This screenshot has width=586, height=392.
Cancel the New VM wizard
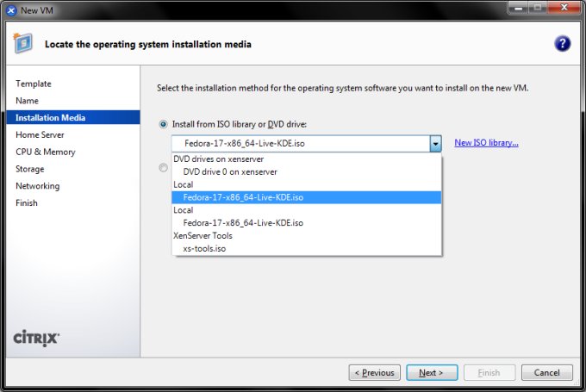tap(546, 373)
